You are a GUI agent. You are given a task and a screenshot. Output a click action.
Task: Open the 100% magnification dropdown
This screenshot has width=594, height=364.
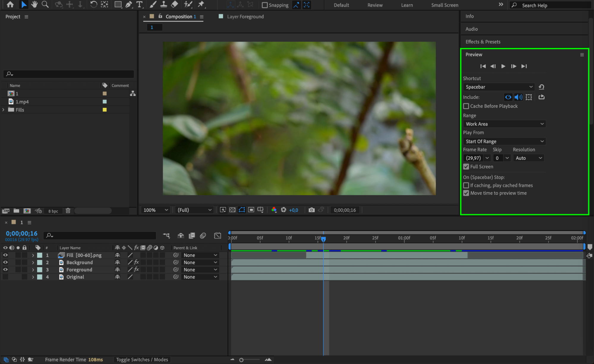(x=156, y=210)
